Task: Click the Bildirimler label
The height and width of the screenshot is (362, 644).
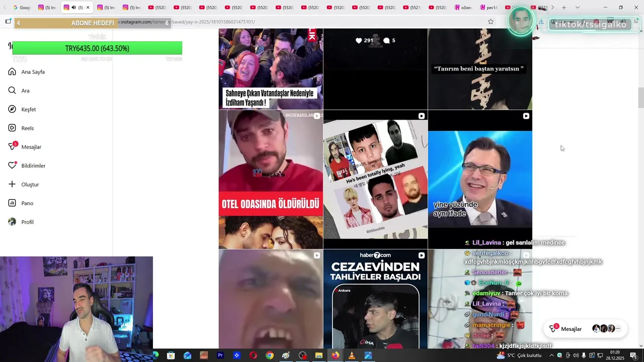Action: [x=33, y=166]
